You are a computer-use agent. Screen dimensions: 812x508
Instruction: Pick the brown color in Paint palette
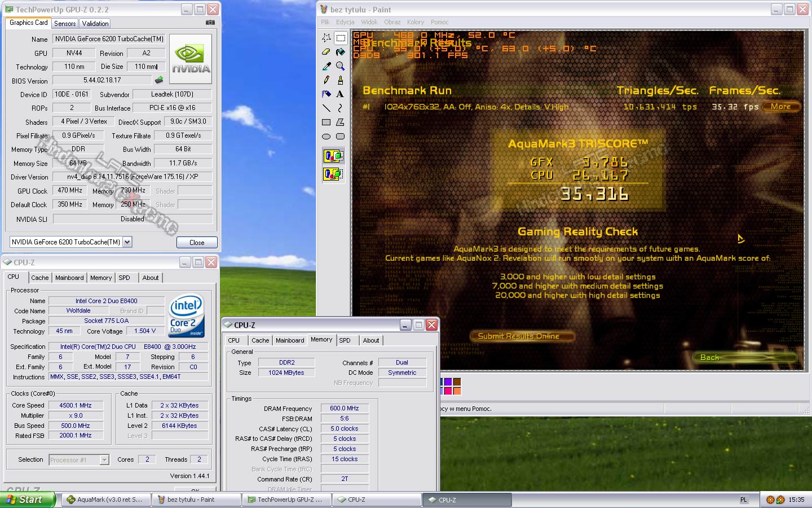(457, 382)
